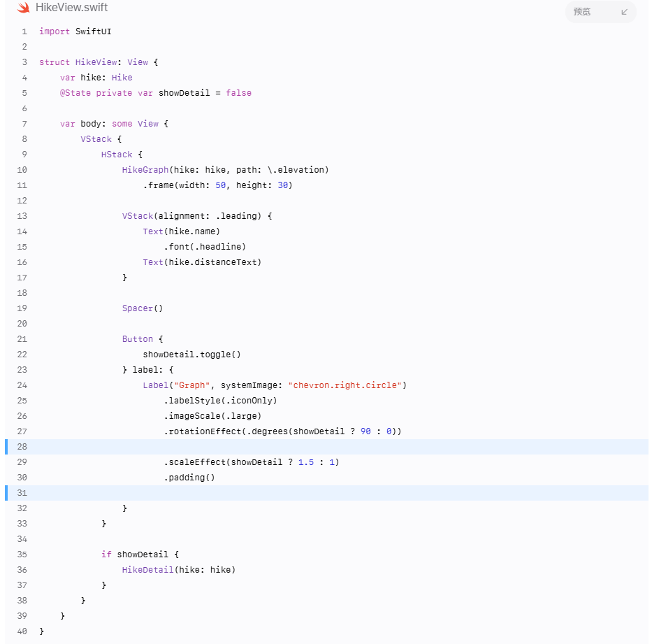Image resolution: width=652 pixels, height=644 pixels.
Task: Click '.imageScale(.large)' line
Action: coord(212,417)
